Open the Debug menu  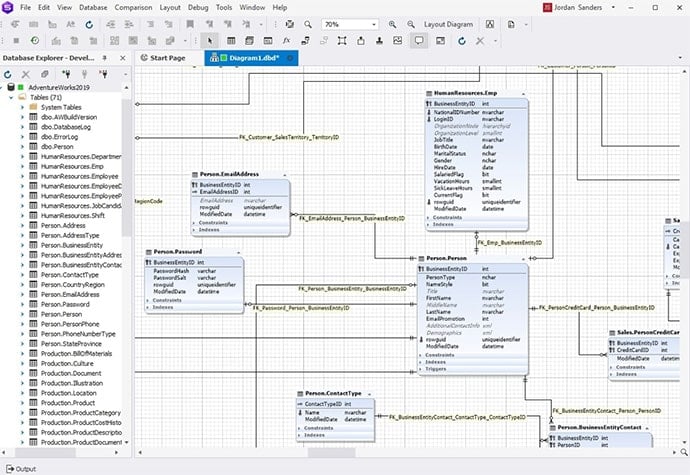pos(198,7)
